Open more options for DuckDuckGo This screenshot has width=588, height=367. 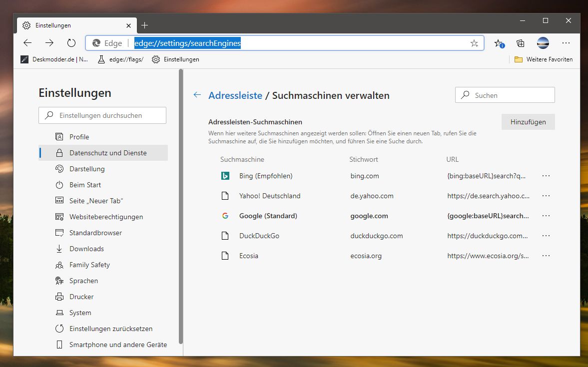click(546, 236)
